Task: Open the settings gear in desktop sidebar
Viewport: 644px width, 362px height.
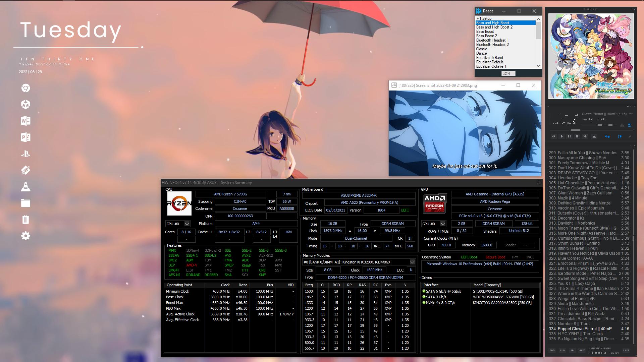Action: point(25,236)
